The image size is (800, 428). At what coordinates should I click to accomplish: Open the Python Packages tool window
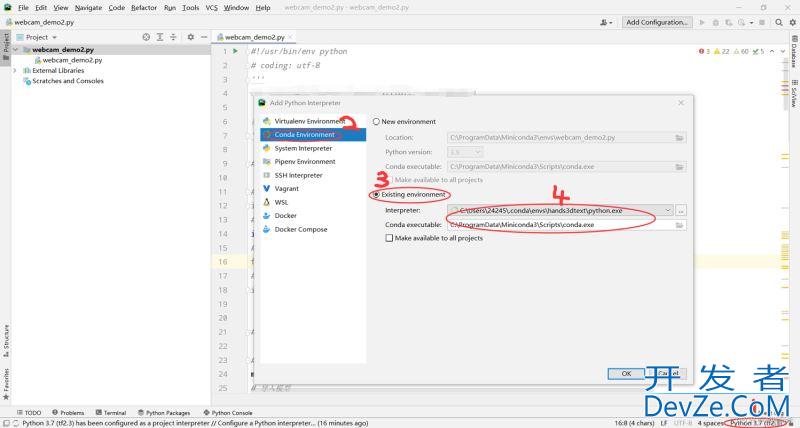pyautogui.click(x=164, y=413)
